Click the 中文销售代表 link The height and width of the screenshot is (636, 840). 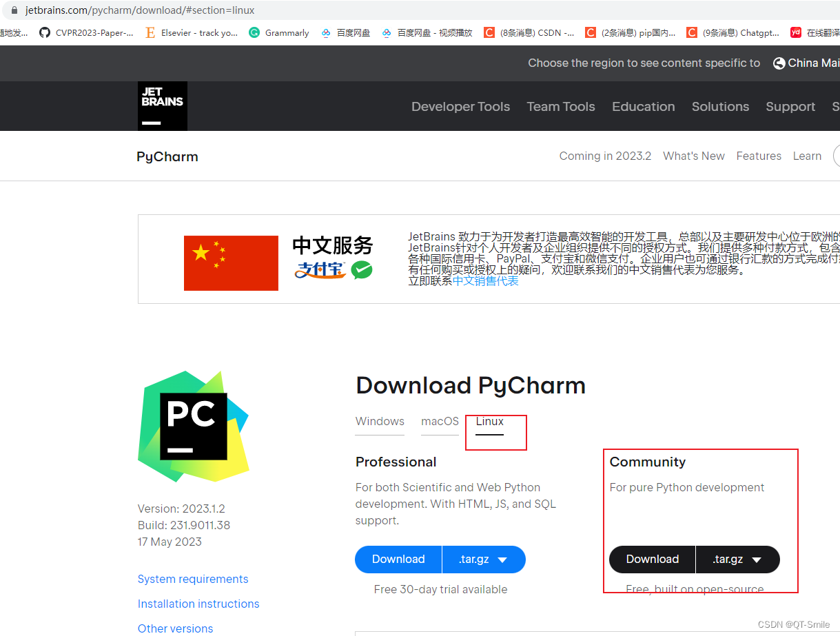[x=486, y=281]
